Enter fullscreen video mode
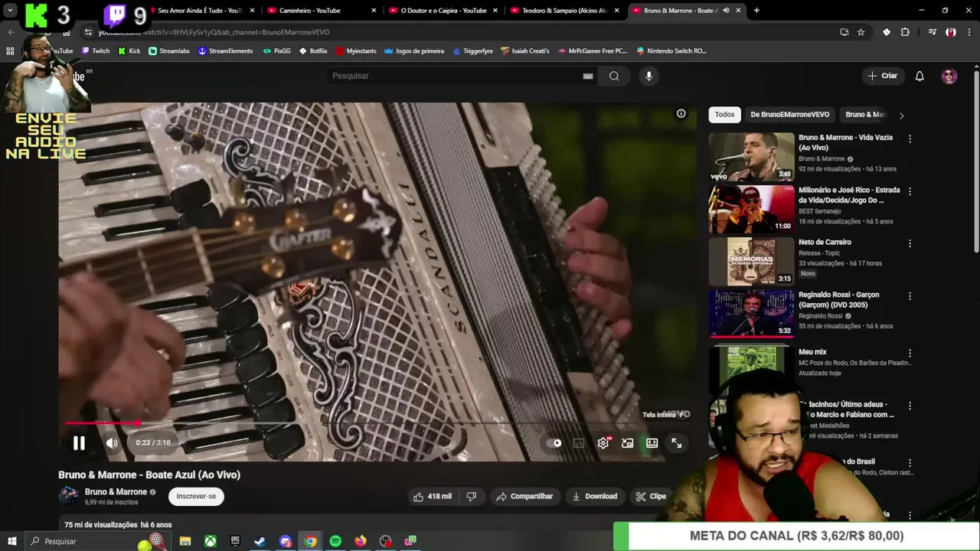This screenshot has height=551, width=980. 677,443
